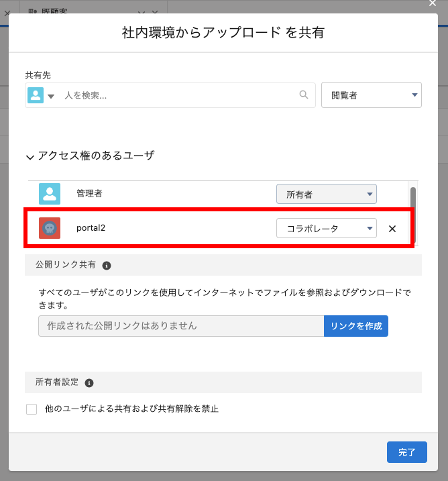448x481 pixels.
Task: Click the portal2 avatar icon
Action: coord(50,228)
